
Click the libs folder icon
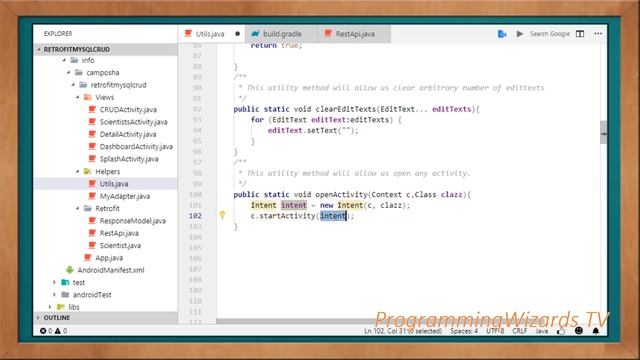click(x=61, y=307)
